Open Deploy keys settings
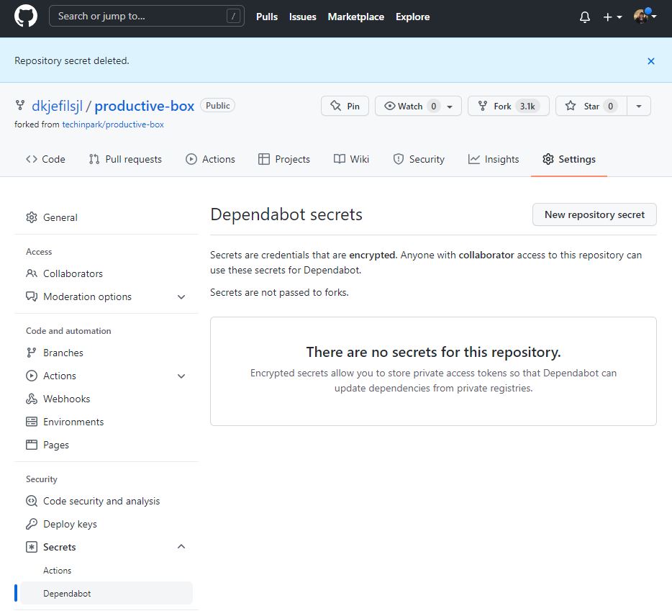This screenshot has width=672, height=616. 70,525
